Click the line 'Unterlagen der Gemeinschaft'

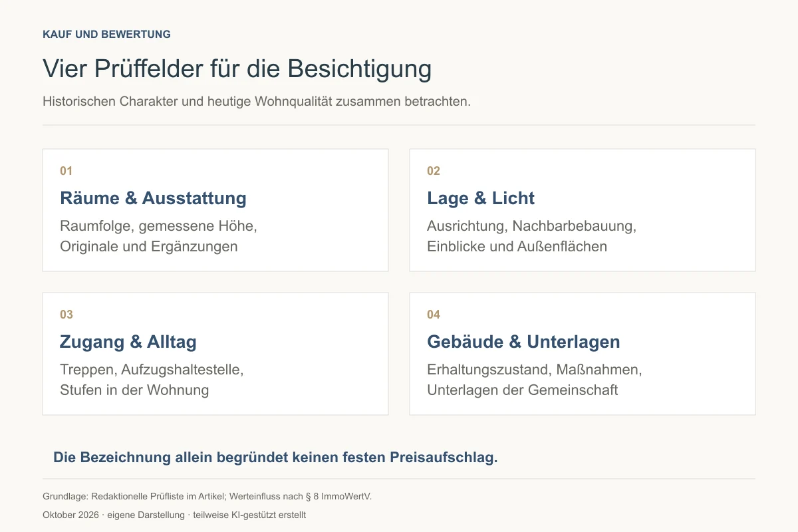click(x=523, y=390)
